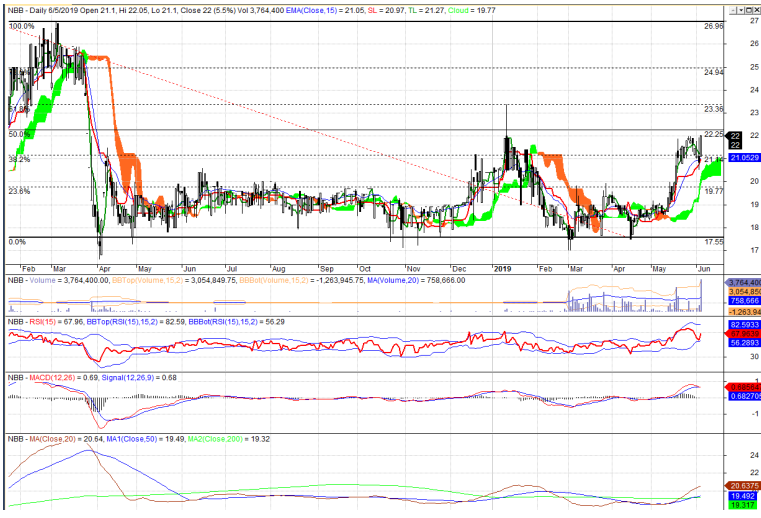The width and height of the screenshot is (761, 518).
Task: Click the Nov month label on time axis
Action: (414, 268)
